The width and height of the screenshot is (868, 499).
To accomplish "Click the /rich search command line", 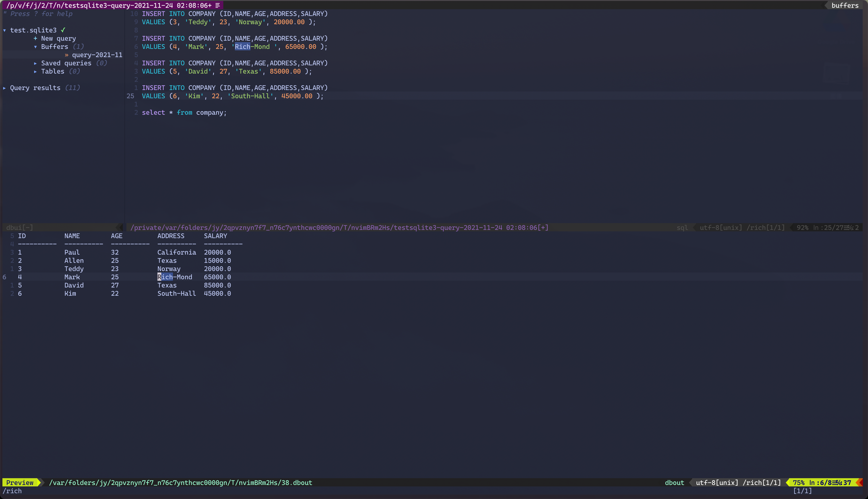I will tap(12, 491).
